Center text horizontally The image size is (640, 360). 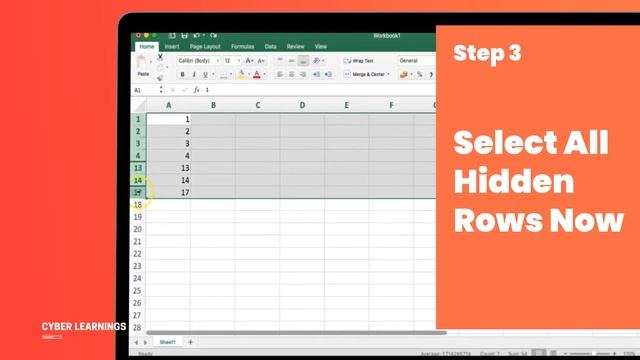291,74
